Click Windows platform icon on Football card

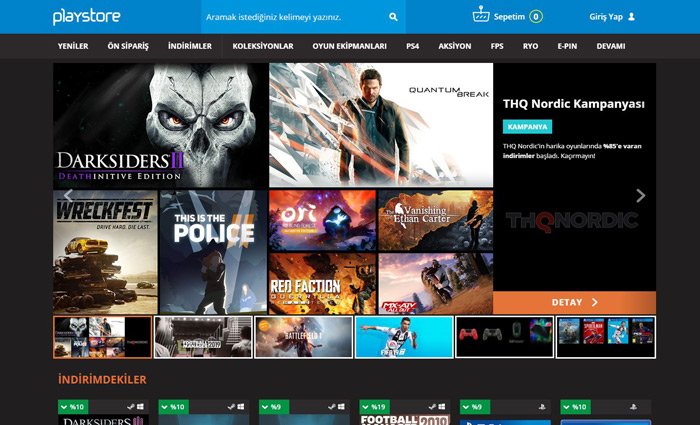[x=442, y=407]
